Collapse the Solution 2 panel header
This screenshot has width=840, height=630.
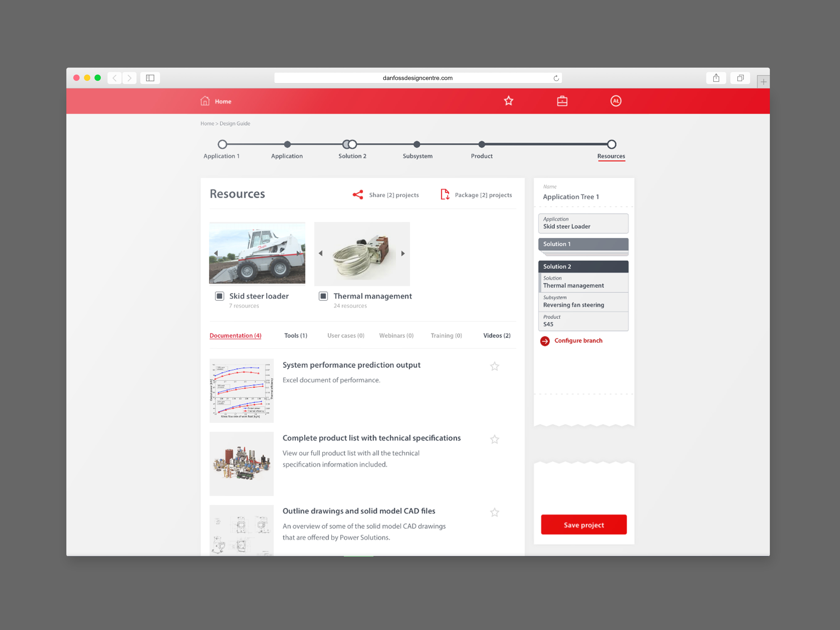click(x=583, y=266)
